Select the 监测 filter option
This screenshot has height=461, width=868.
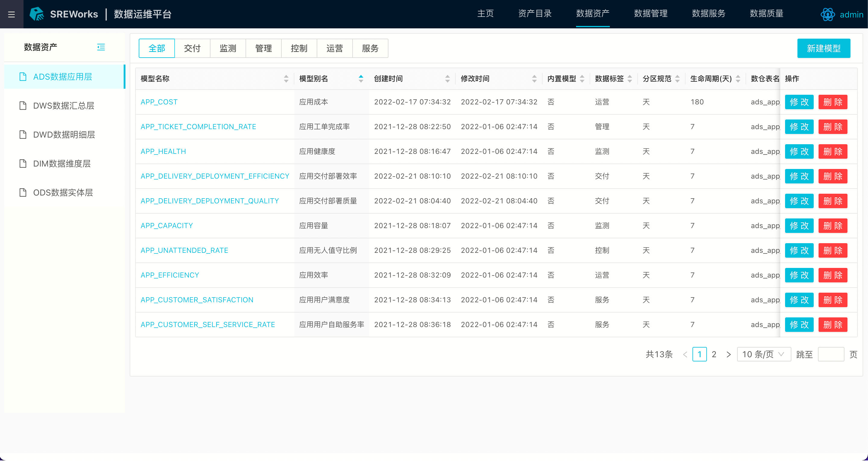coord(228,49)
